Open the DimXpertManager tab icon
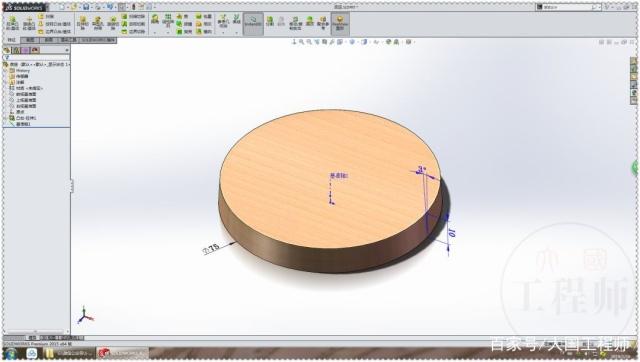The height and width of the screenshot is (362, 640). [x=35, y=50]
